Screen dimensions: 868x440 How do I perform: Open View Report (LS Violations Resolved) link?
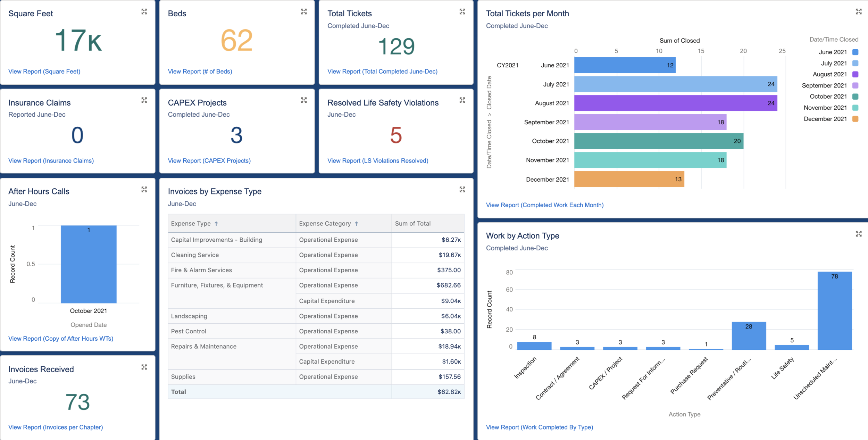click(378, 161)
